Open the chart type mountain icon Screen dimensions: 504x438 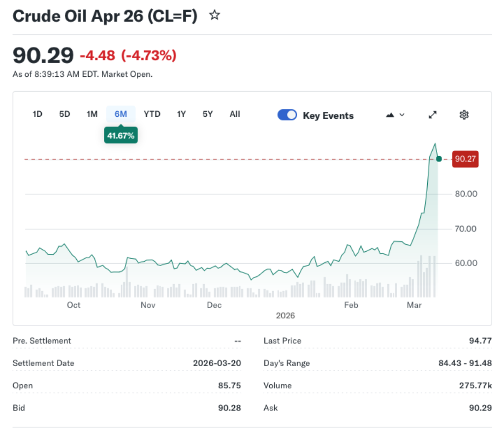click(390, 114)
